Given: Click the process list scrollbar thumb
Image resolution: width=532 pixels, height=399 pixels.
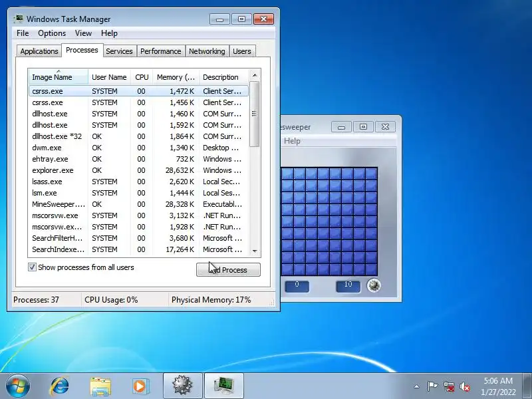Looking at the screenshot, I should click(255, 114).
